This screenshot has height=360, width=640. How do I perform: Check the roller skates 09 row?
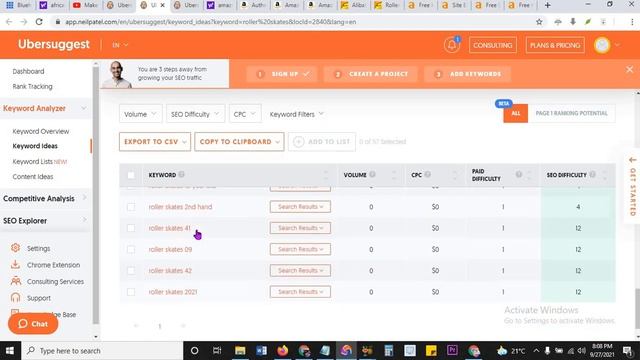point(131,249)
